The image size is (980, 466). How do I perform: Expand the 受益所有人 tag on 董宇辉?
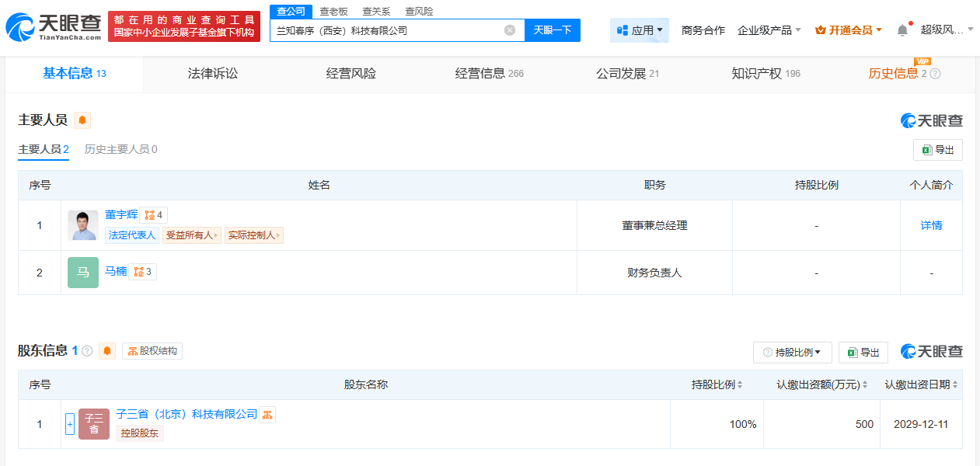click(192, 235)
